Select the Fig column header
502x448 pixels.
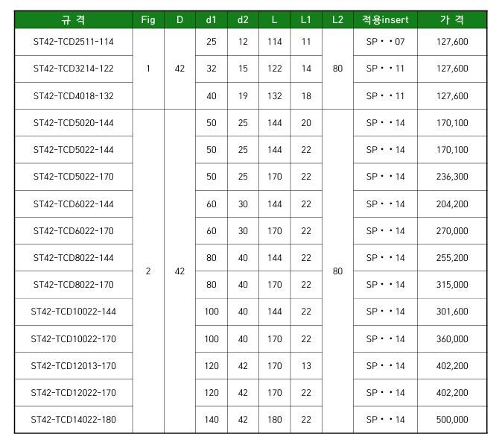click(148, 20)
